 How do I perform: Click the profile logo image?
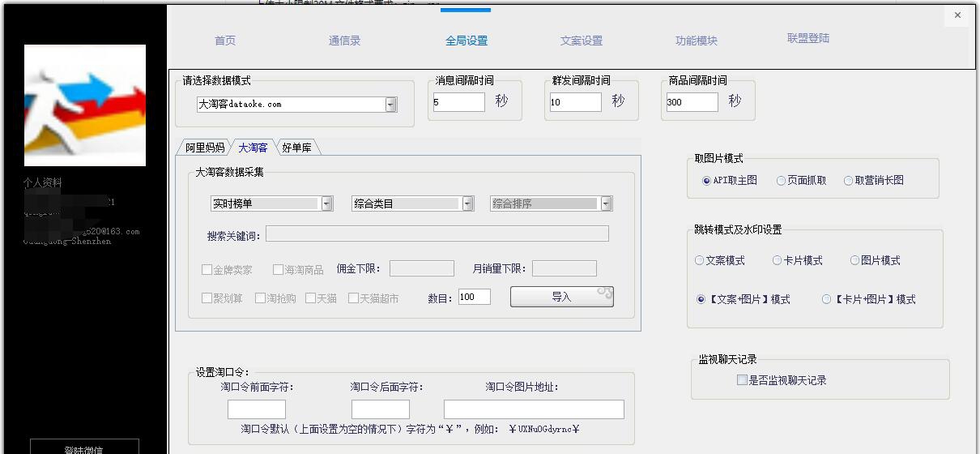point(85,105)
